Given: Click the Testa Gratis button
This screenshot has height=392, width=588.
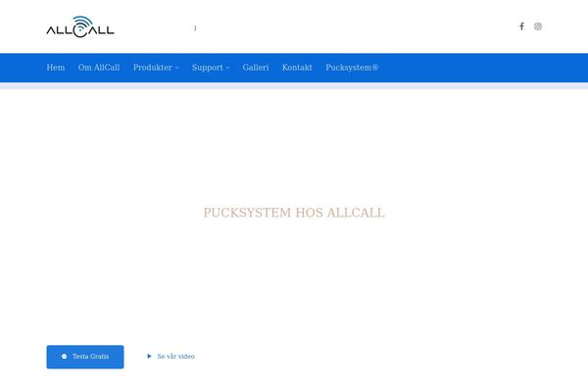Looking at the screenshot, I should [x=85, y=357].
